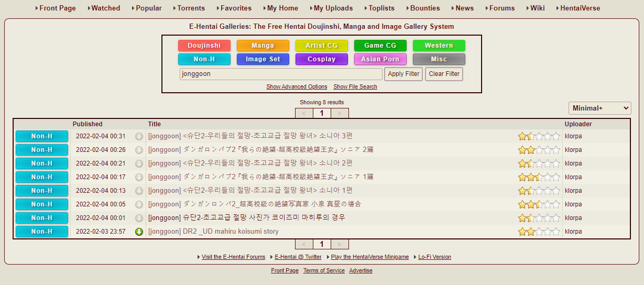This screenshot has width=644, height=285.
Task: Open the gallery published at 2022-02-04 00:31
Action: (x=250, y=136)
